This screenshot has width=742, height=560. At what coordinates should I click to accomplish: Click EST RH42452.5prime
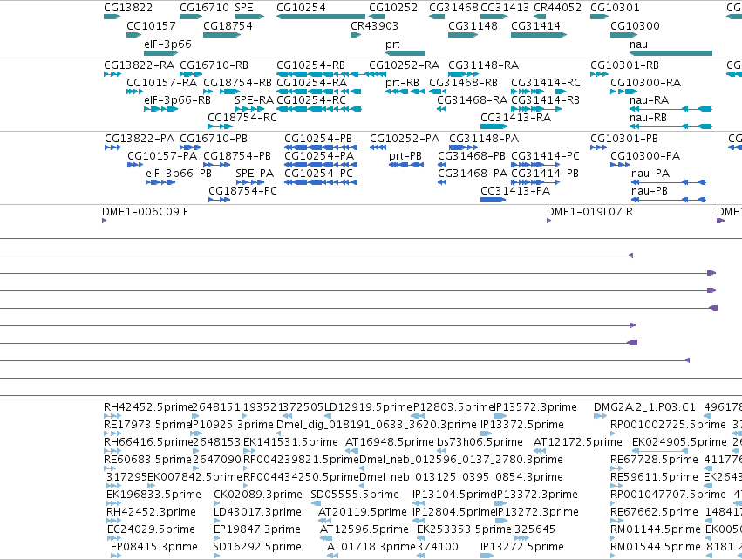pos(148,407)
